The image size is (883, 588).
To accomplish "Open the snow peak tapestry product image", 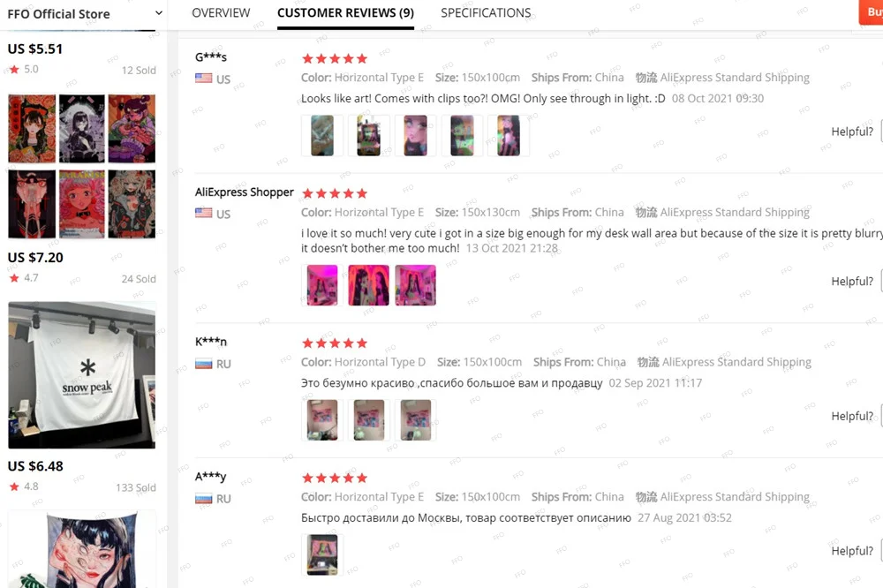I will pos(81,375).
